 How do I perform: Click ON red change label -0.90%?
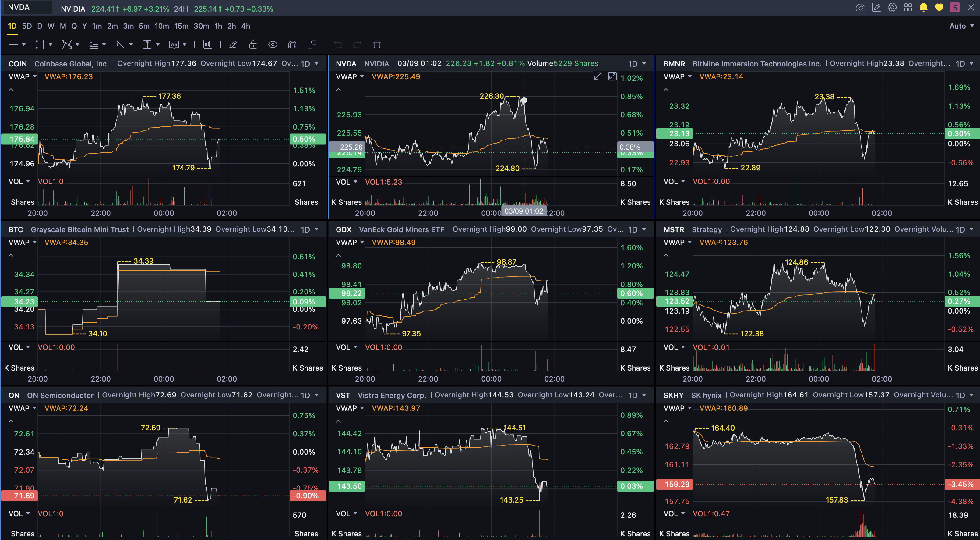click(x=308, y=496)
